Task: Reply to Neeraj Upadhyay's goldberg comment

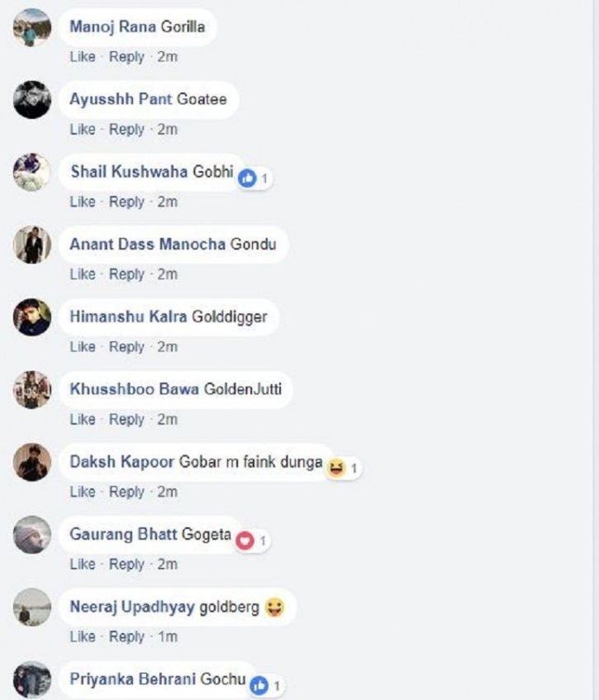Action: tap(126, 636)
